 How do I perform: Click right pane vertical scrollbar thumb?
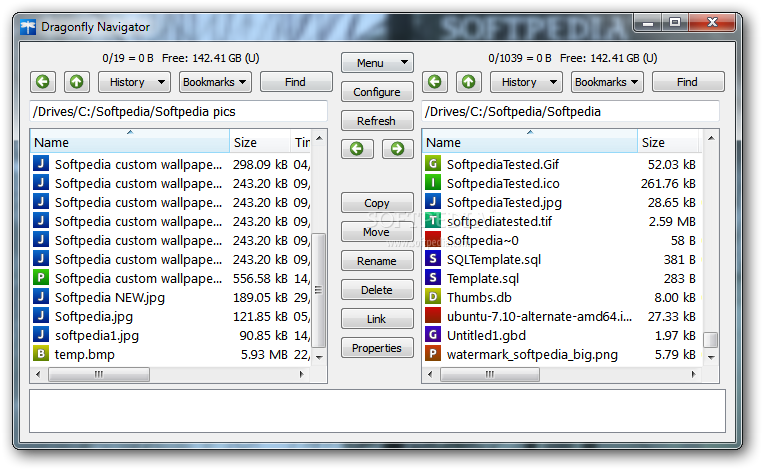click(711, 340)
